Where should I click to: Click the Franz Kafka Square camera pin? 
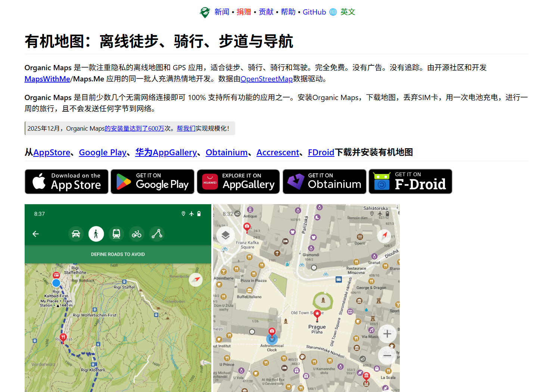point(247,227)
